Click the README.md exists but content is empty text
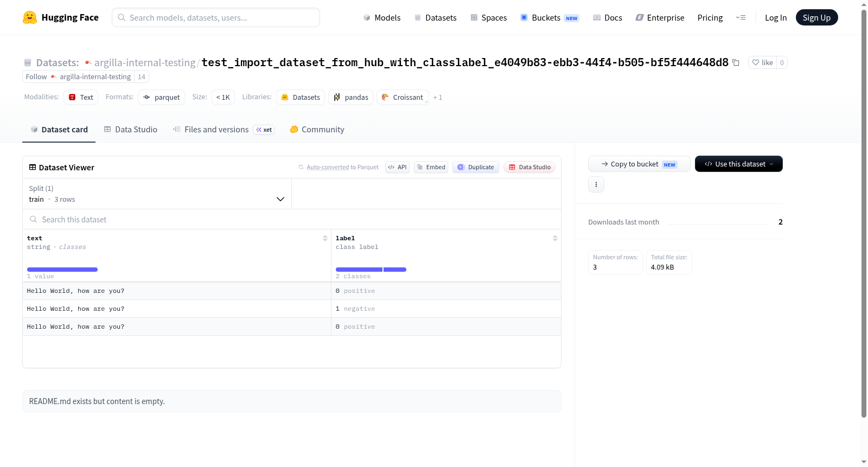Image resolution: width=868 pixels, height=467 pixels. [x=97, y=401]
